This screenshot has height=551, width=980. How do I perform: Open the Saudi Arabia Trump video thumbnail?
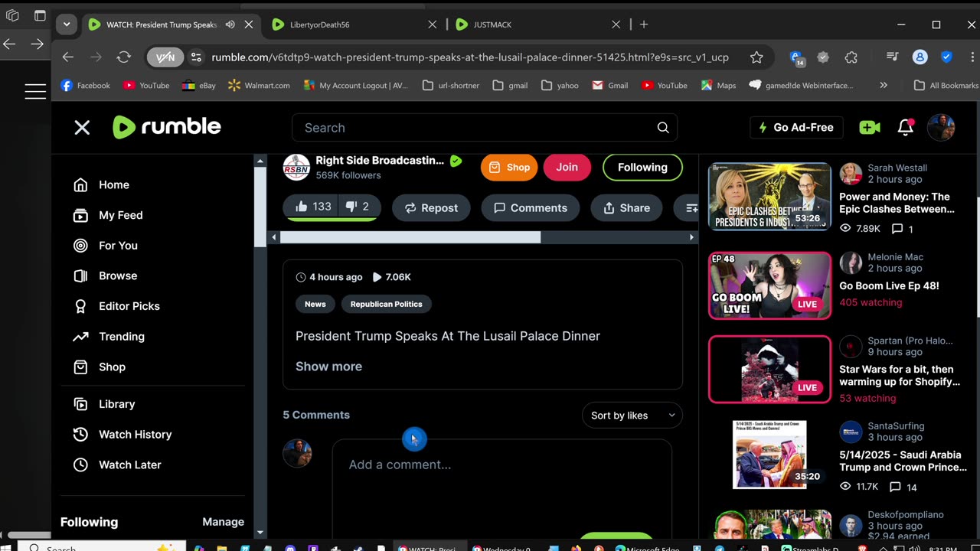pos(769,455)
